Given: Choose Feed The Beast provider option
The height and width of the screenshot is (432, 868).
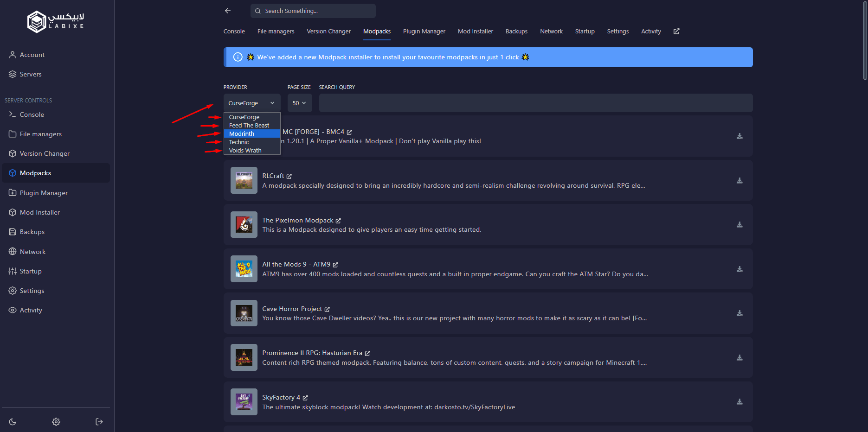Looking at the screenshot, I should (252, 126).
